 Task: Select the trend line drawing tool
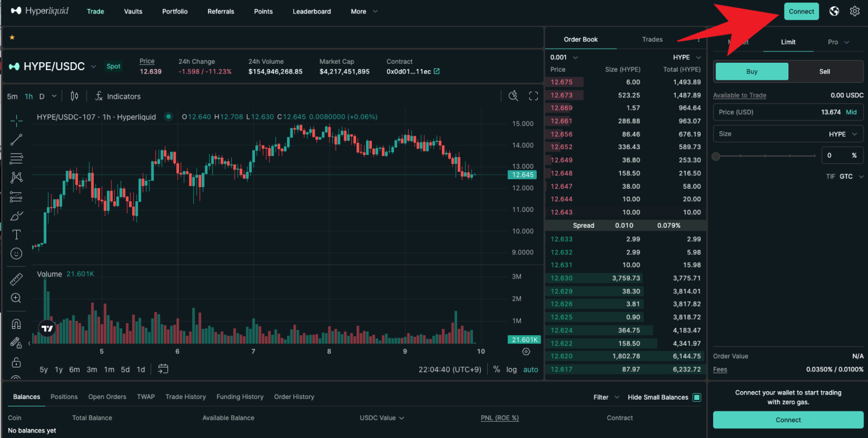(x=15, y=139)
